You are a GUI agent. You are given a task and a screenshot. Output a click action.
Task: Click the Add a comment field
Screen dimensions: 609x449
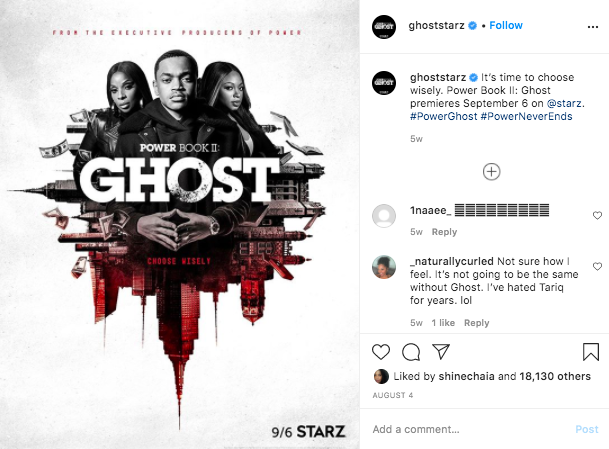point(470,429)
